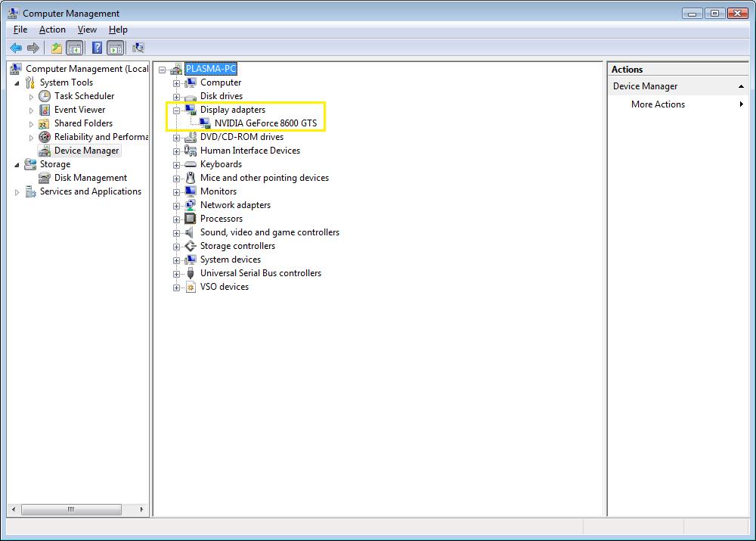Click the System Tools wrench icon
Screen dimensions: 756x541
(x=30, y=82)
